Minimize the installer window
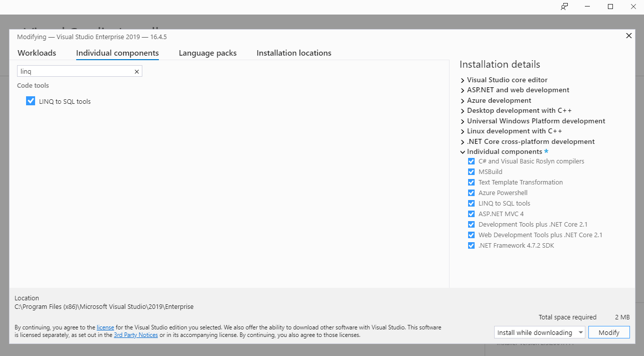 click(587, 7)
